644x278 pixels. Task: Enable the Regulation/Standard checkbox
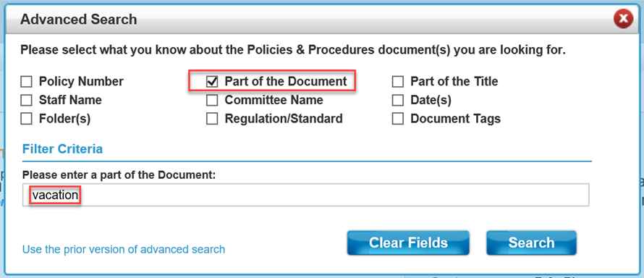pos(212,119)
